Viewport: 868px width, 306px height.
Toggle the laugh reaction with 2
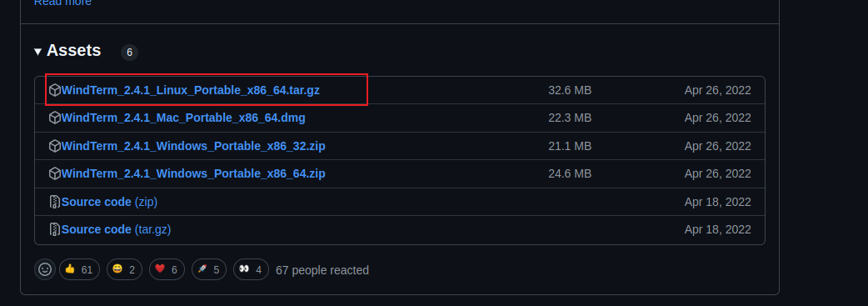[124, 269]
